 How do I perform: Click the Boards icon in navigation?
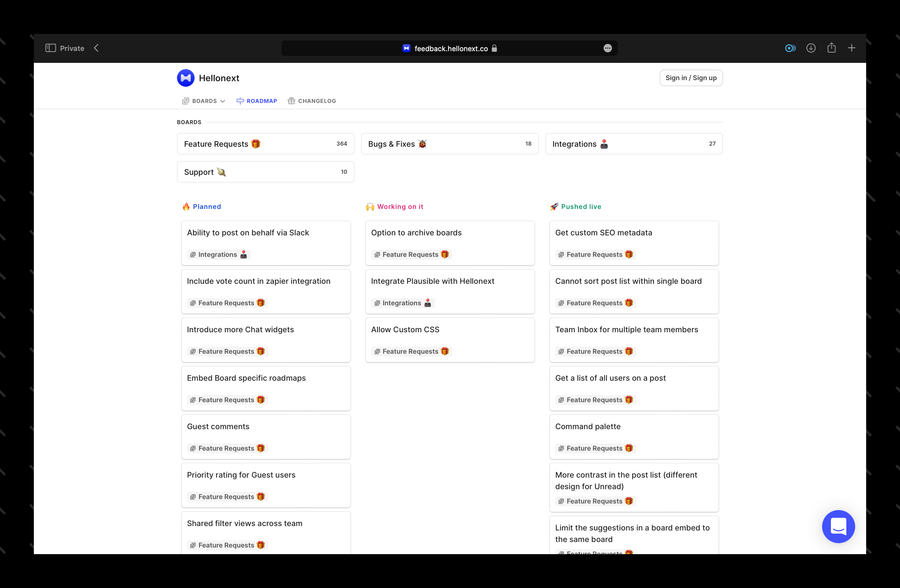click(x=186, y=101)
